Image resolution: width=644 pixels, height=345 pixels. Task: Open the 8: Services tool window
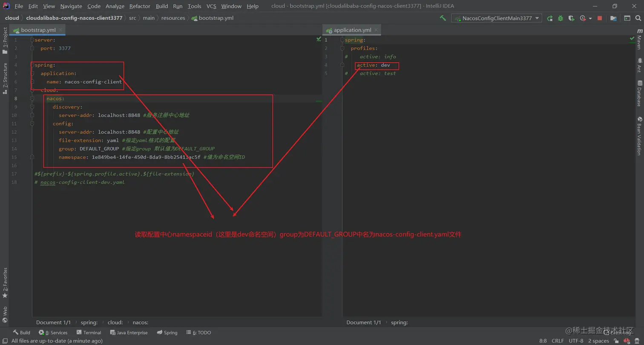coord(53,333)
